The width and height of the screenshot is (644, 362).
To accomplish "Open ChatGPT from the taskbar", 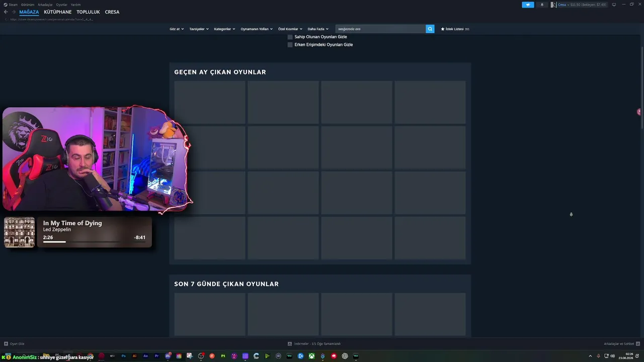I will click(345, 356).
